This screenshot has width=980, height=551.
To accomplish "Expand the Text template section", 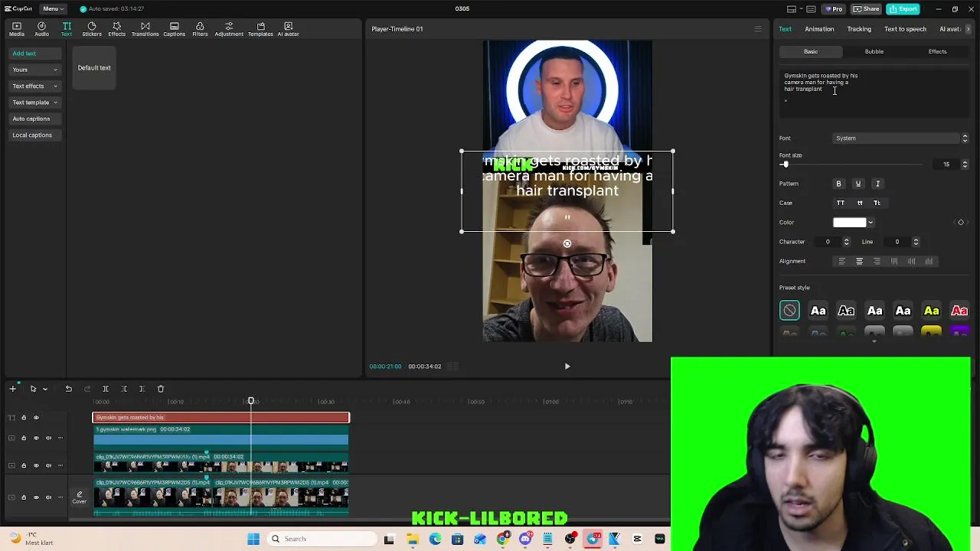I will coord(34,103).
